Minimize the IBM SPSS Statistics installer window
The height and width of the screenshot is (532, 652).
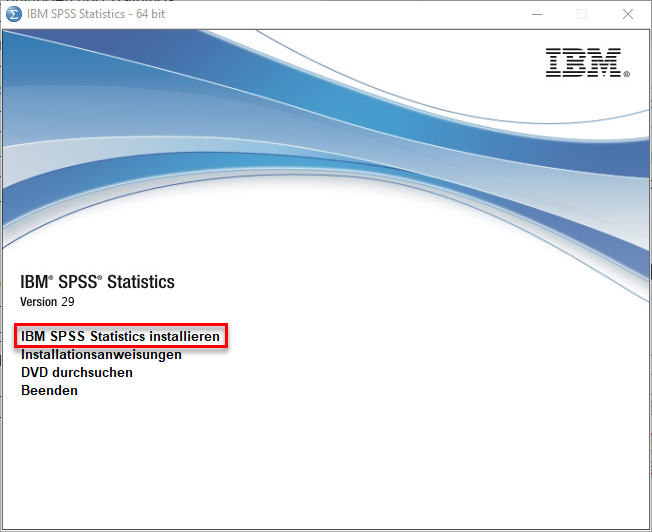pos(536,14)
